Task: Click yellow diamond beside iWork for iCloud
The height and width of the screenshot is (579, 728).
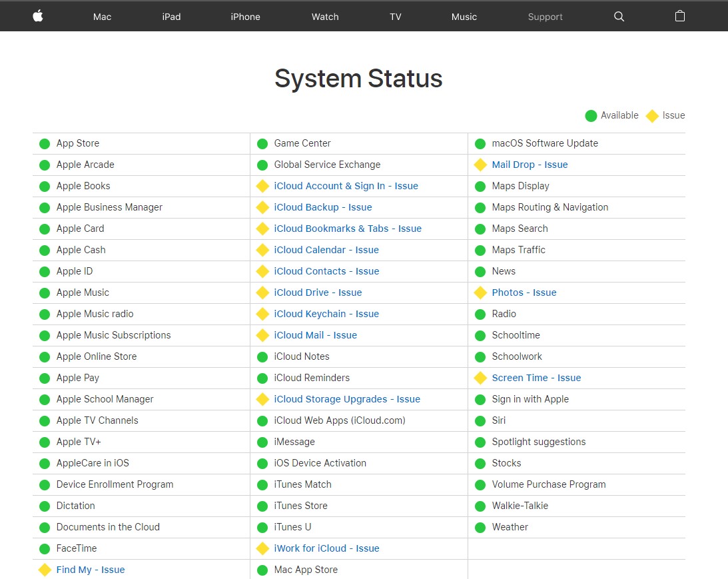Action: (262, 548)
